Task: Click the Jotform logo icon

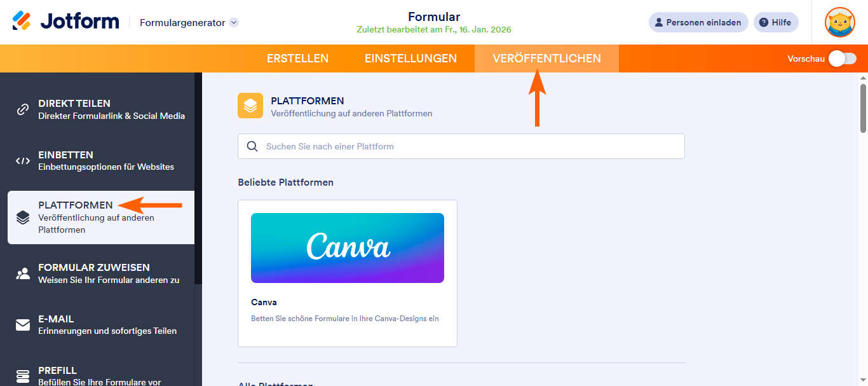Action: 22,21
